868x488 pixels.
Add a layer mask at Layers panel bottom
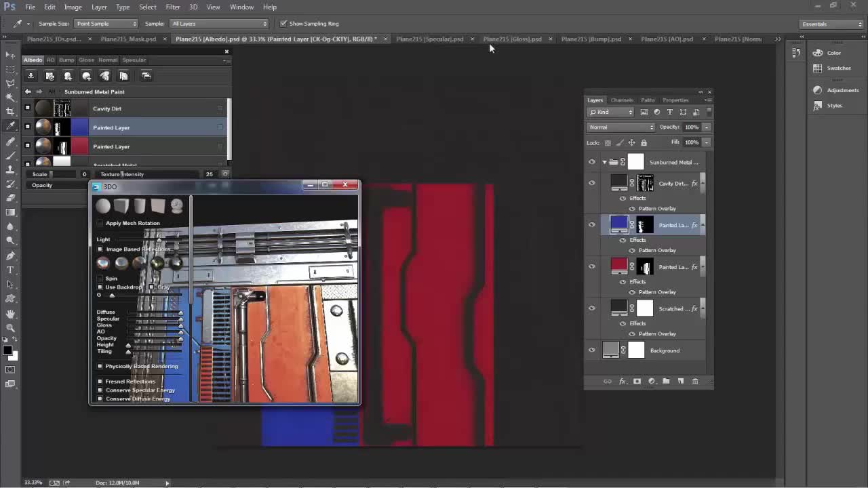coord(637,382)
